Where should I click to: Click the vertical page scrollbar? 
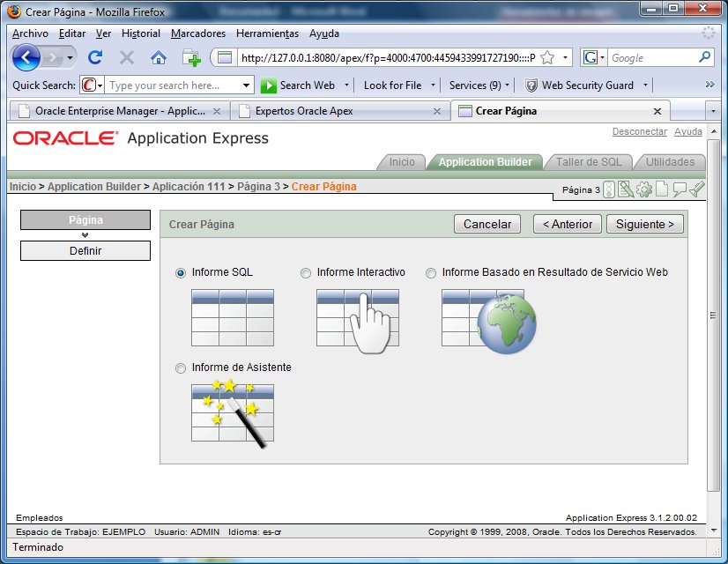click(713, 315)
